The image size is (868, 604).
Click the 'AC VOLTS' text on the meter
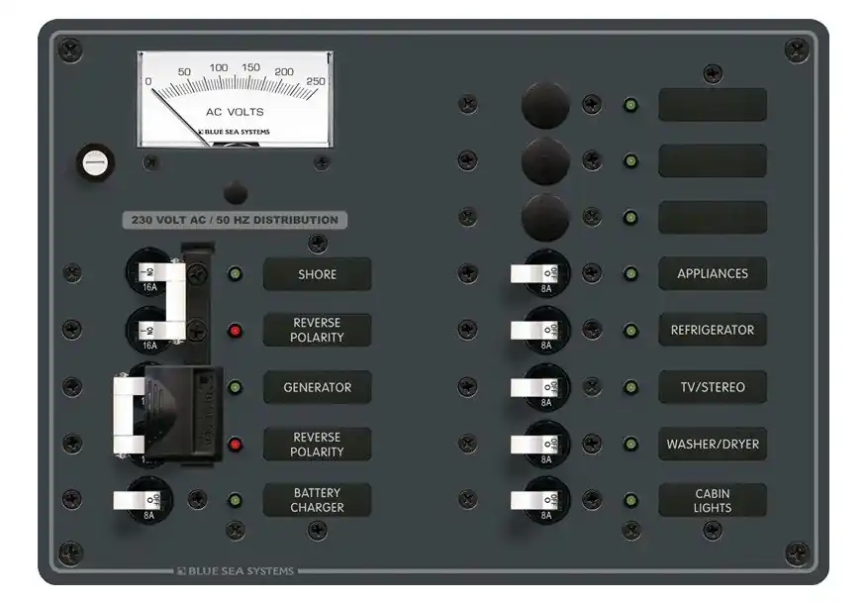coord(235,112)
